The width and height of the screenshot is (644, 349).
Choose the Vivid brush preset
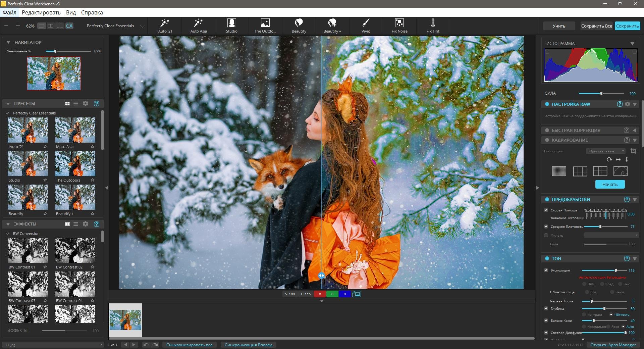pyautogui.click(x=366, y=26)
